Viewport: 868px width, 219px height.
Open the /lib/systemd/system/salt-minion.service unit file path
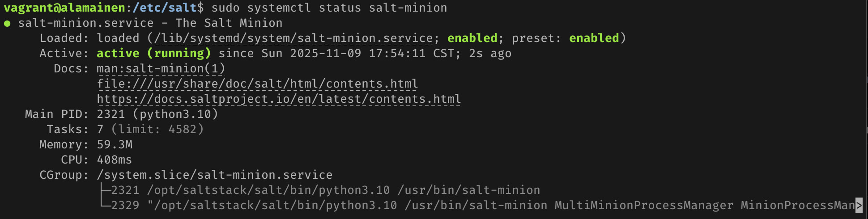[x=294, y=38]
